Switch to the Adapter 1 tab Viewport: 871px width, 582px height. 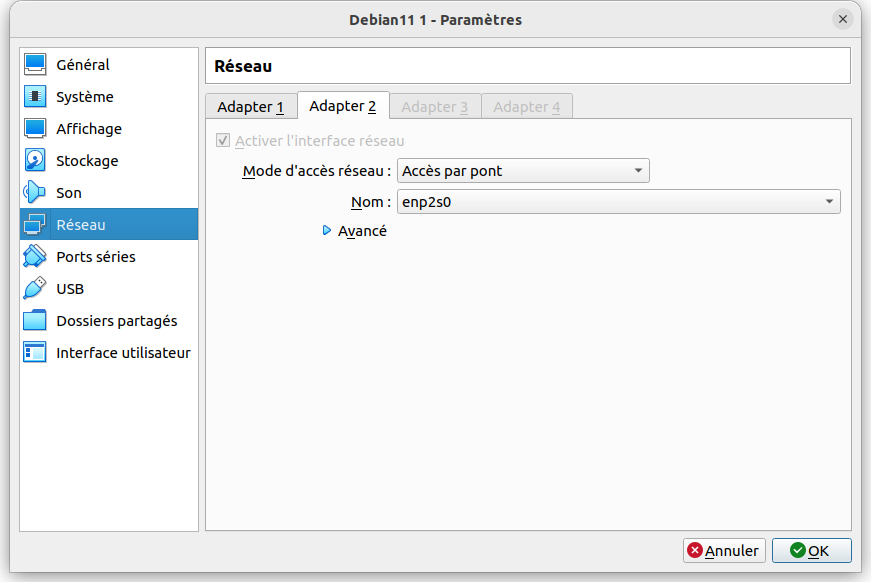coord(250,107)
